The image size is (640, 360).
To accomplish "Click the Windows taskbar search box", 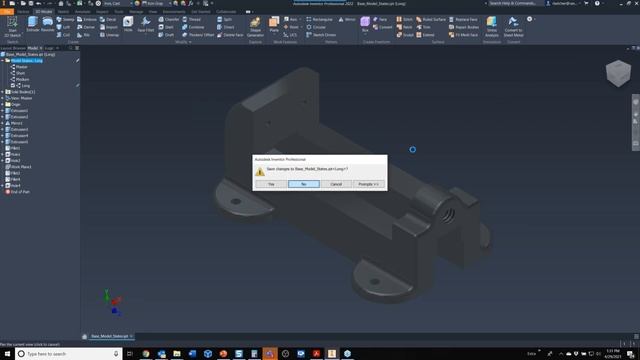I will pyautogui.click(x=69, y=354).
